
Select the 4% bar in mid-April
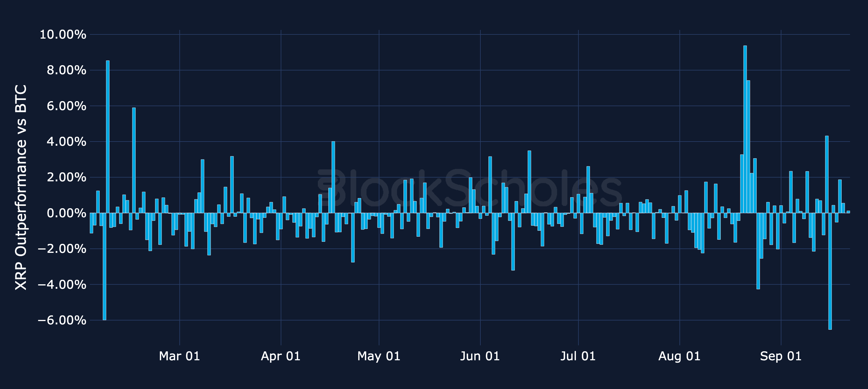[x=333, y=177]
